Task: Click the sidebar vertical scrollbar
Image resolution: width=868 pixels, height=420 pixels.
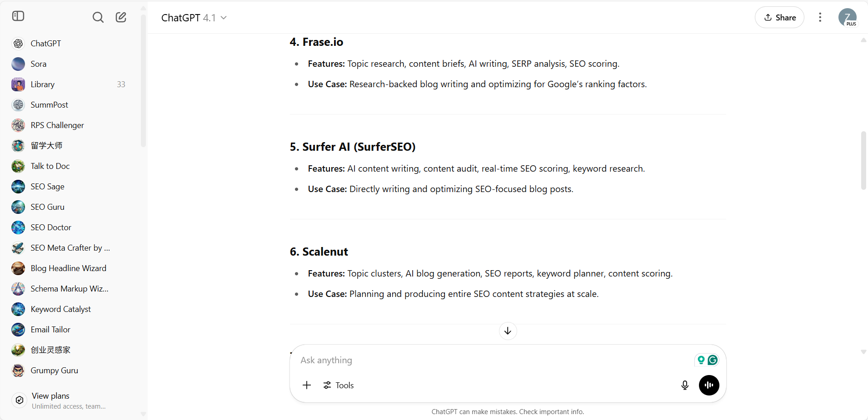Action: pyautogui.click(x=143, y=82)
